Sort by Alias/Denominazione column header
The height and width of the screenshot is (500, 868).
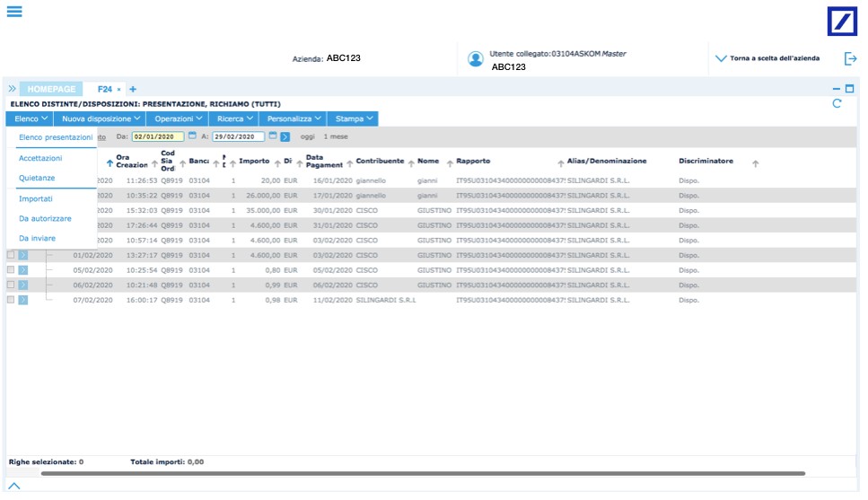[x=606, y=161]
